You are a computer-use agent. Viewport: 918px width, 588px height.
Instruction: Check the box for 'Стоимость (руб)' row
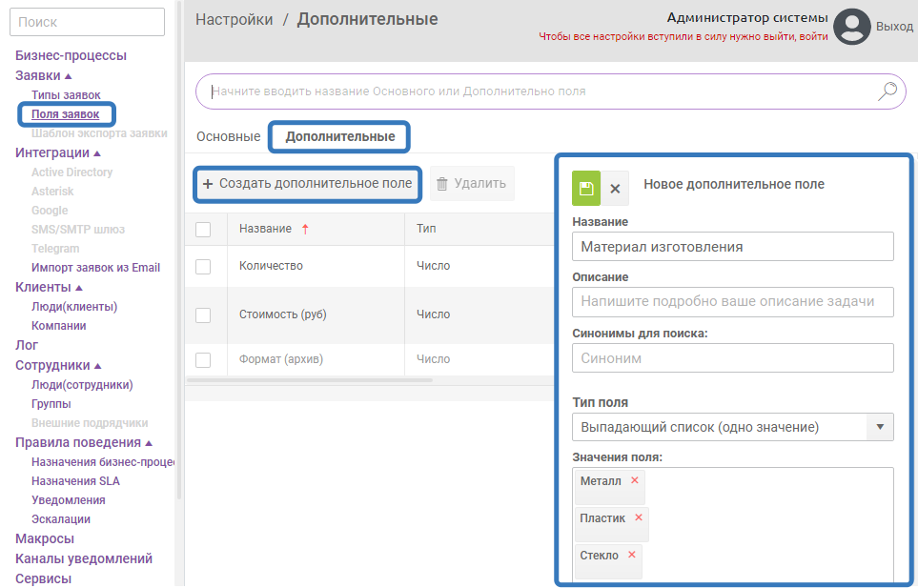point(203,314)
